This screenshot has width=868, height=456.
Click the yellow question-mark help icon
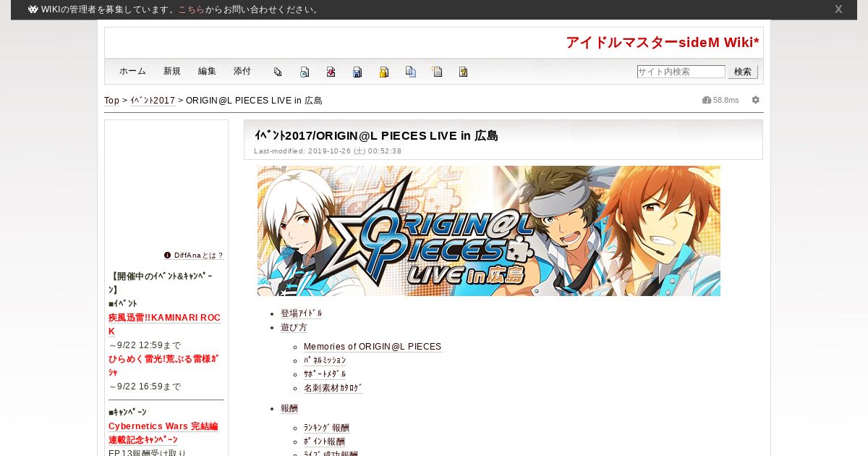pyautogui.click(x=463, y=72)
